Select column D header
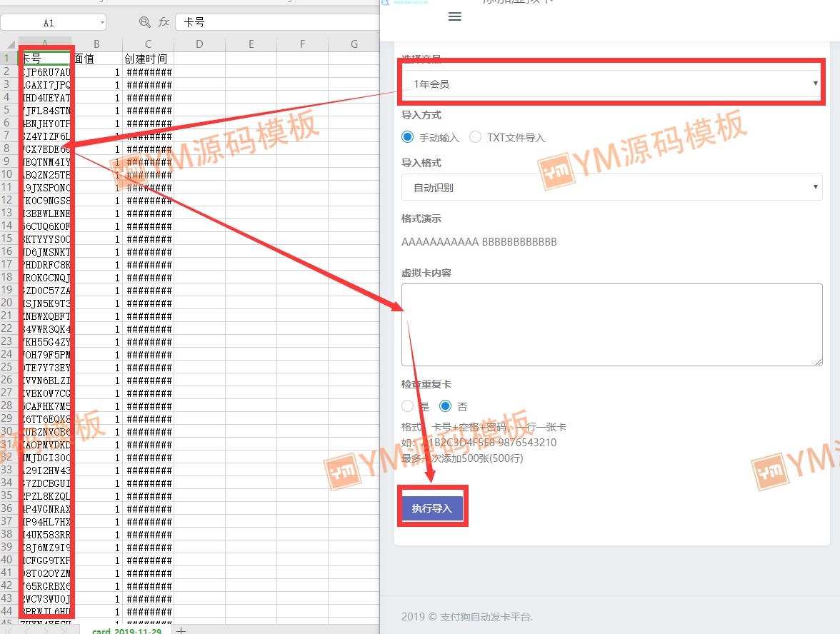840x634 pixels. coord(199,44)
